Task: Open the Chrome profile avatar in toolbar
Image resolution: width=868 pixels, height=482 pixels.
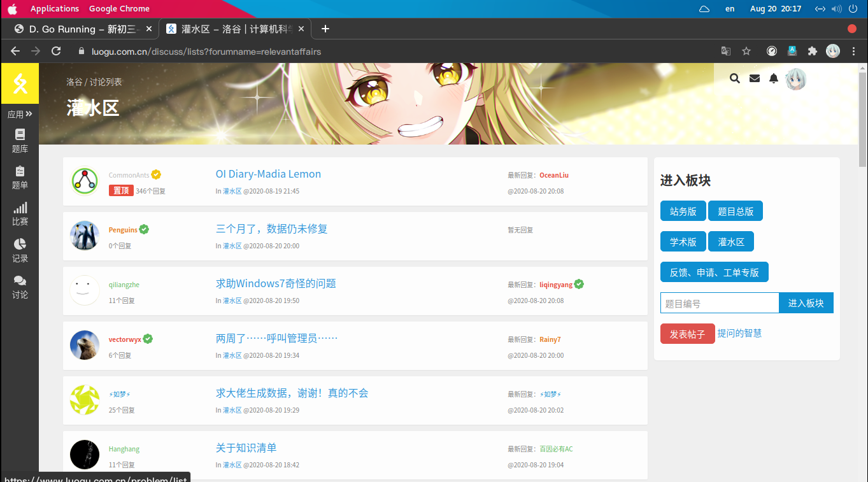Action: click(833, 51)
